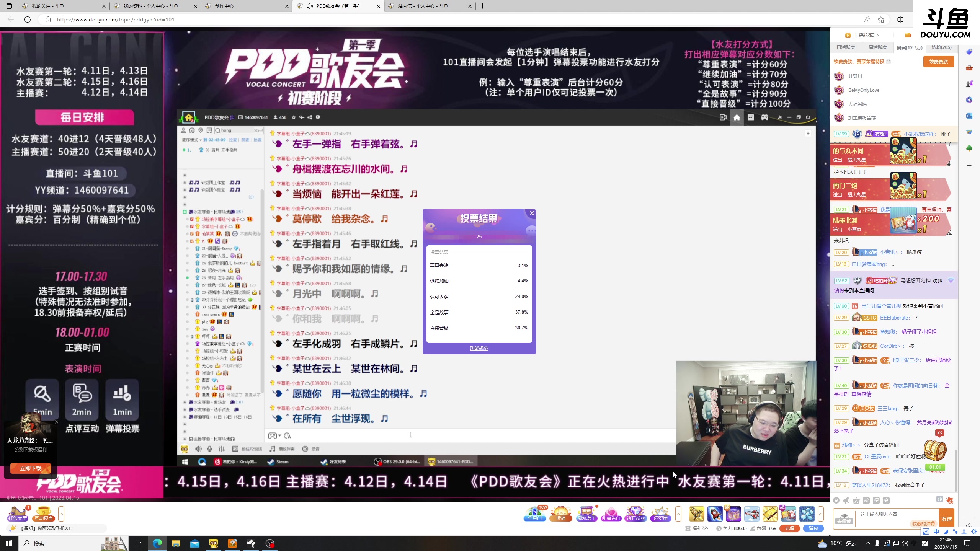
Task: Click the 续费贵族 renew button
Action: pos(938,62)
